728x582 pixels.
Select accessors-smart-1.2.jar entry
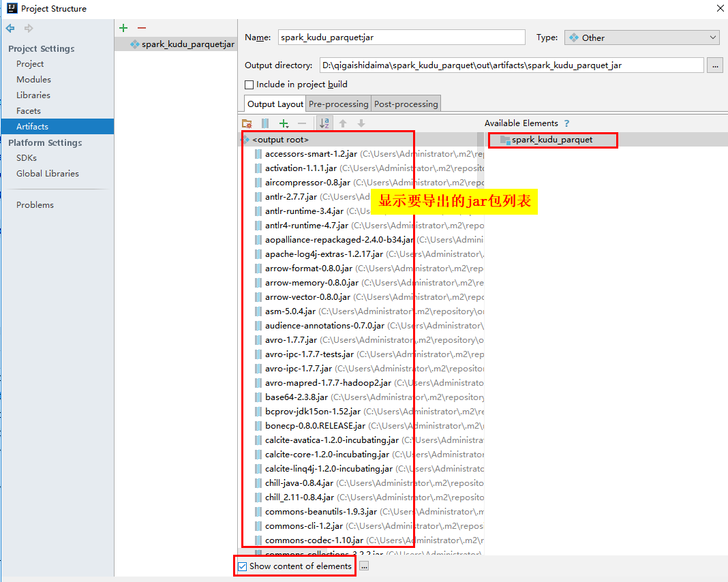click(x=311, y=154)
